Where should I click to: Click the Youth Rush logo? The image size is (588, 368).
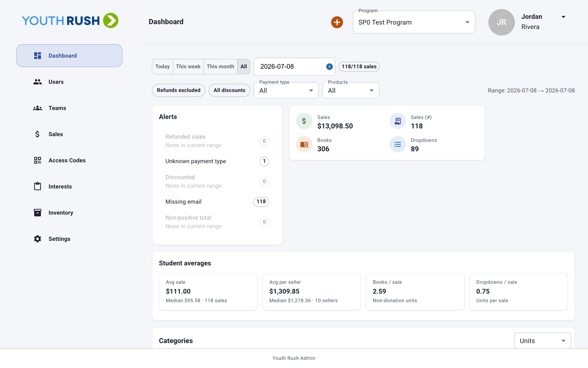70,20
